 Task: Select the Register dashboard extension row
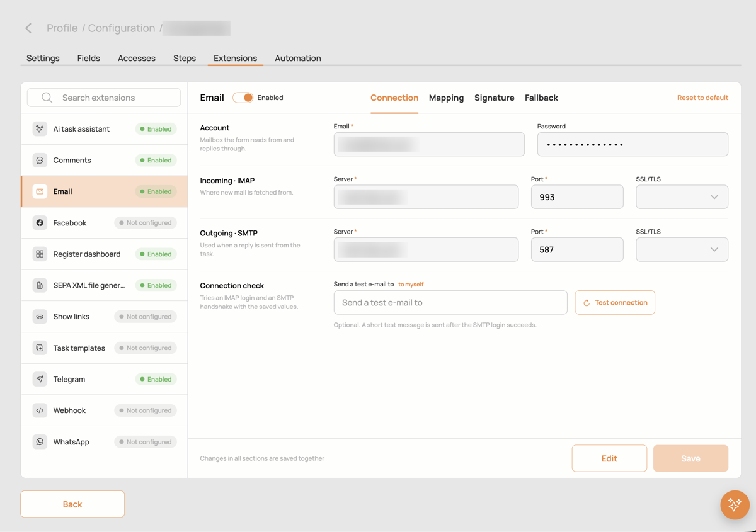tap(104, 254)
